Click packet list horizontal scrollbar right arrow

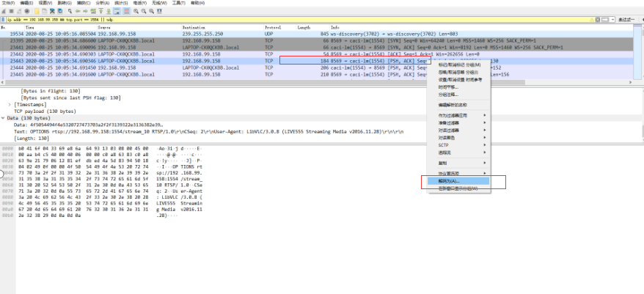tap(632, 83)
